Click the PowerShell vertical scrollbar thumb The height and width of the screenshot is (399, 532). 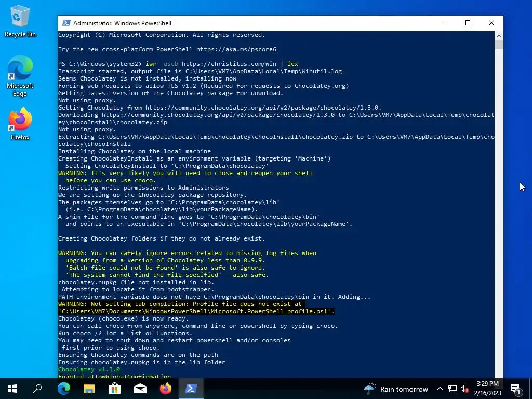(499, 45)
